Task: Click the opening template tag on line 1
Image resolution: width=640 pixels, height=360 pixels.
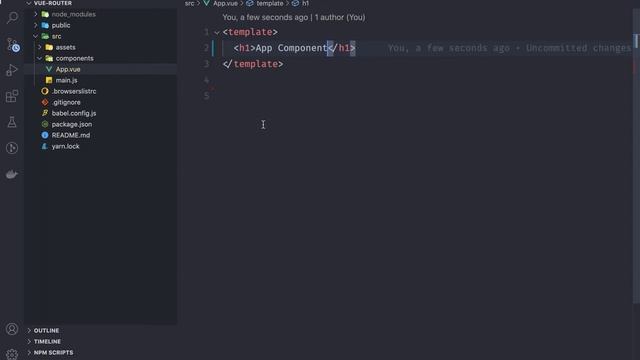Action: [250, 32]
